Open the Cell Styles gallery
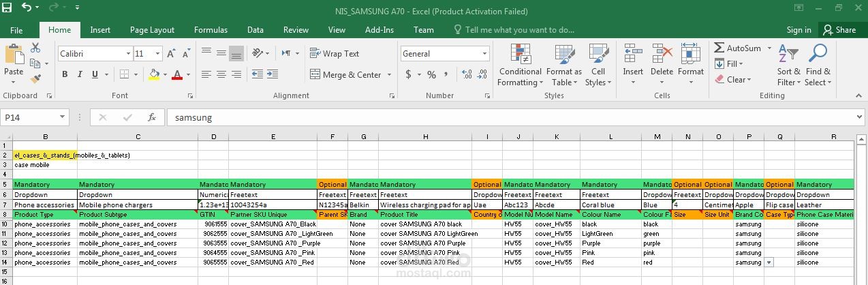 click(598, 65)
